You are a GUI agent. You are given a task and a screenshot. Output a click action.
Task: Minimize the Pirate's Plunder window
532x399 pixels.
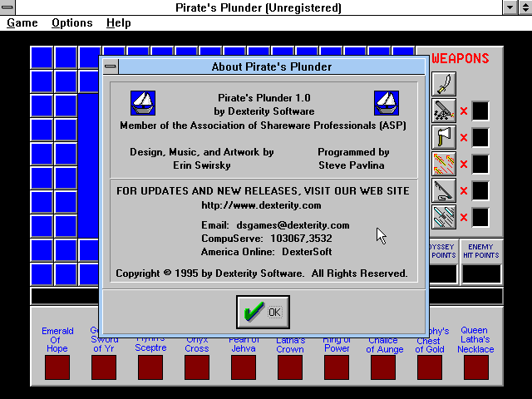(x=510, y=7)
